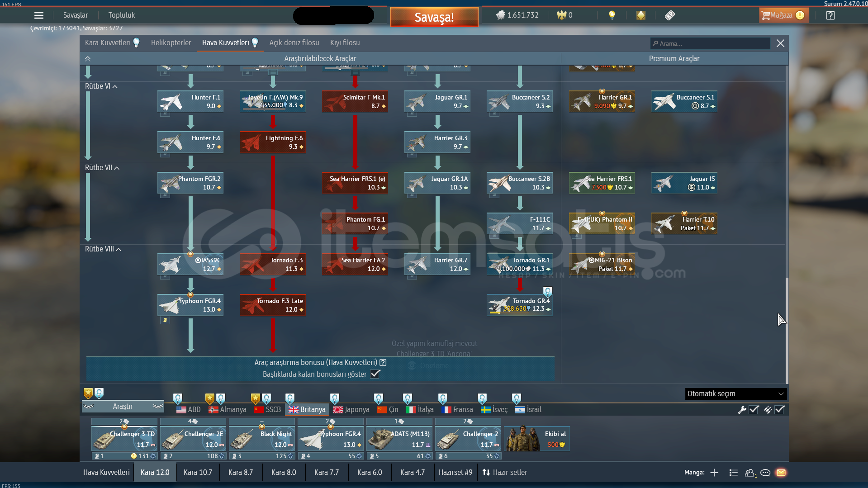The width and height of the screenshot is (868, 488).
Task: Click the Savaşa! battle button
Action: (x=434, y=17)
